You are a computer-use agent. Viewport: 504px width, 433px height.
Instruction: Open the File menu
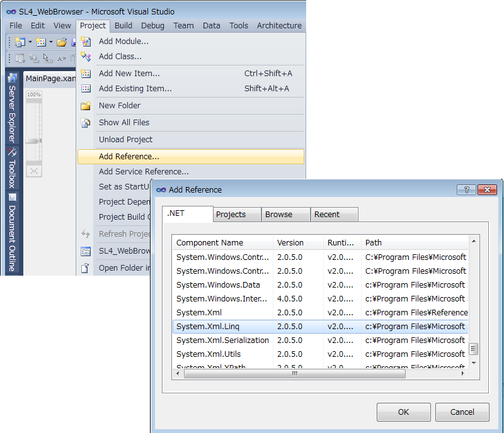[16, 26]
